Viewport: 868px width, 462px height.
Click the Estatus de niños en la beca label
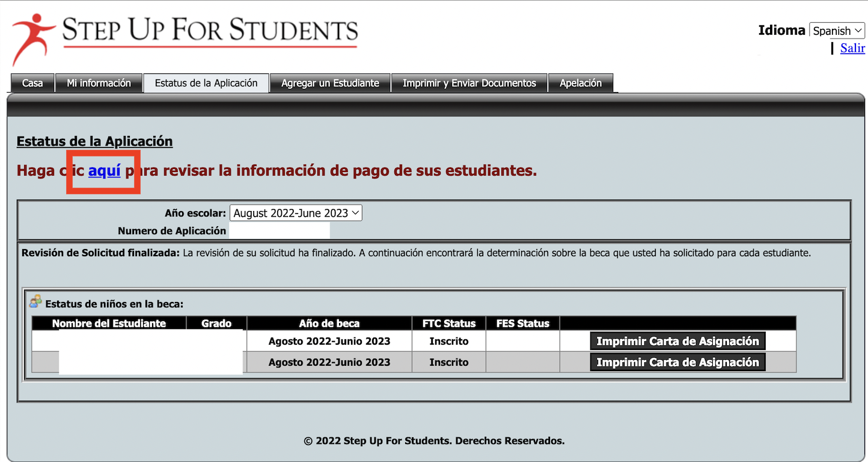(x=114, y=304)
